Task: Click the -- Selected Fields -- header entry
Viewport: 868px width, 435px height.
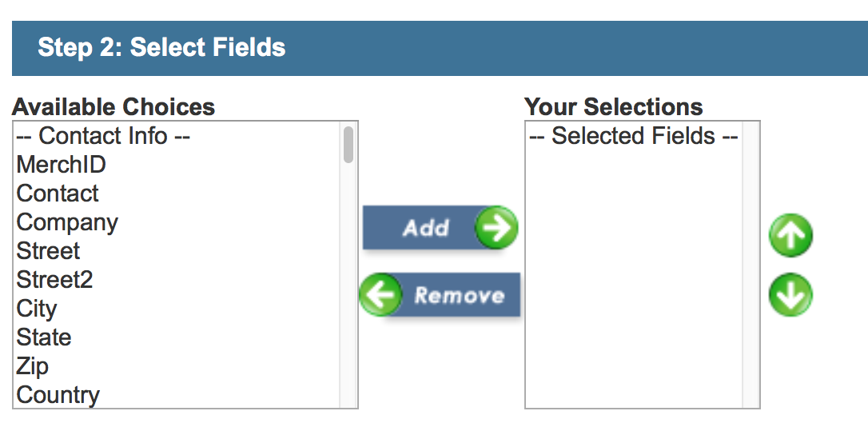Action: click(x=633, y=136)
